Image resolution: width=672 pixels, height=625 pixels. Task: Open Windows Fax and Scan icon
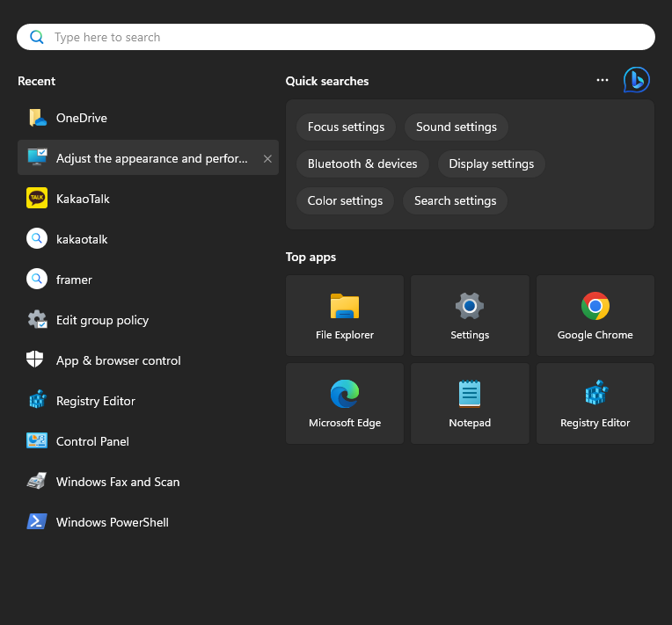coord(37,481)
